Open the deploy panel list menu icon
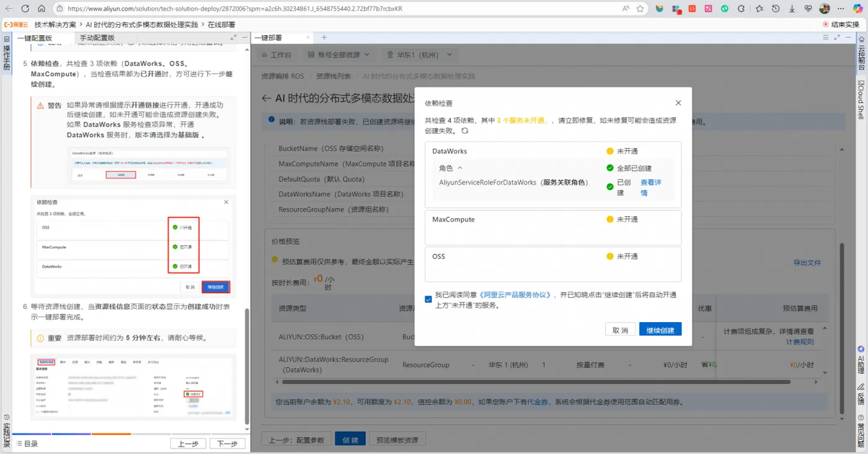The width and height of the screenshot is (868, 454). (826, 38)
